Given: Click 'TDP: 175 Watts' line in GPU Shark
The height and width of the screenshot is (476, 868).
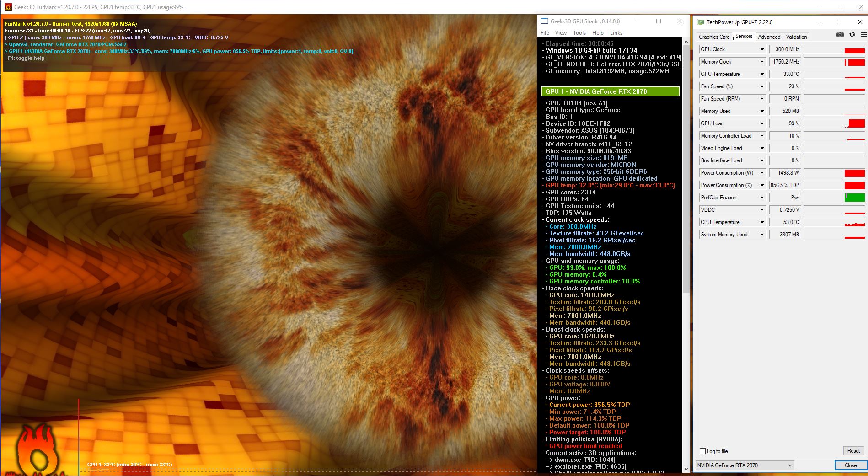Looking at the screenshot, I should (567, 213).
